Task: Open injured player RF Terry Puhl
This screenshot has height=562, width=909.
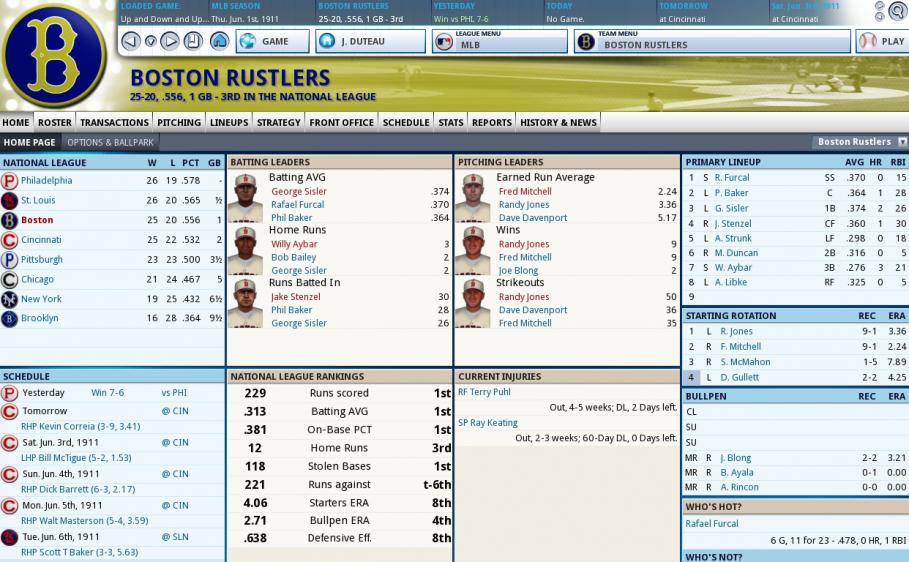Action: 484,392
